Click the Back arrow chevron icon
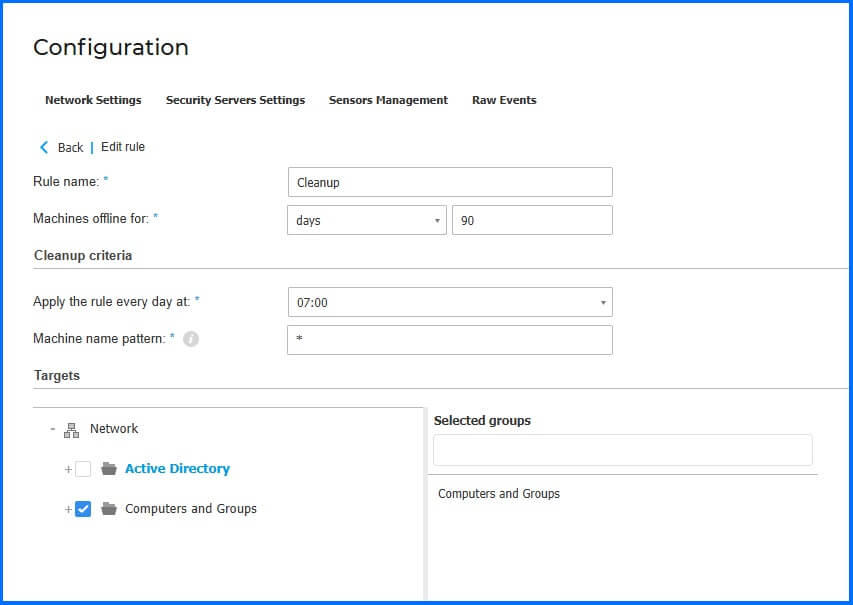This screenshot has height=605, width=853. click(x=44, y=147)
